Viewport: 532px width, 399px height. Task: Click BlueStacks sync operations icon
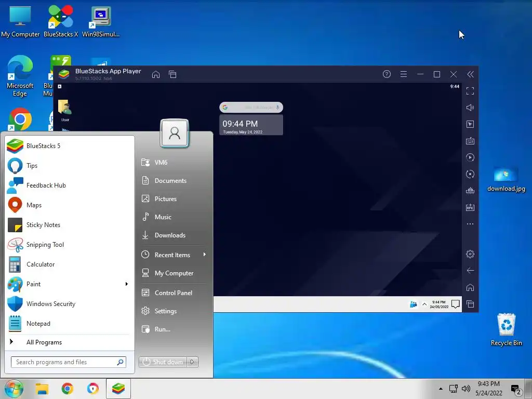(470, 174)
